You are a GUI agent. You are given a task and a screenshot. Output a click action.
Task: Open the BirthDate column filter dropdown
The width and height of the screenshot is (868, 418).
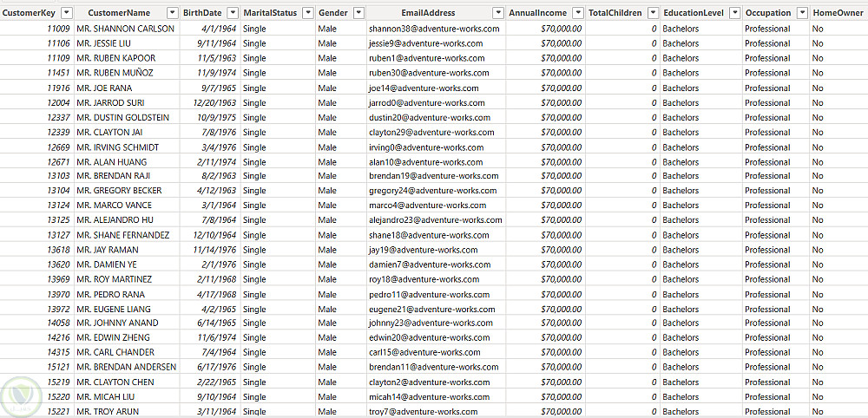pyautogui.click(x=233, y=13)
